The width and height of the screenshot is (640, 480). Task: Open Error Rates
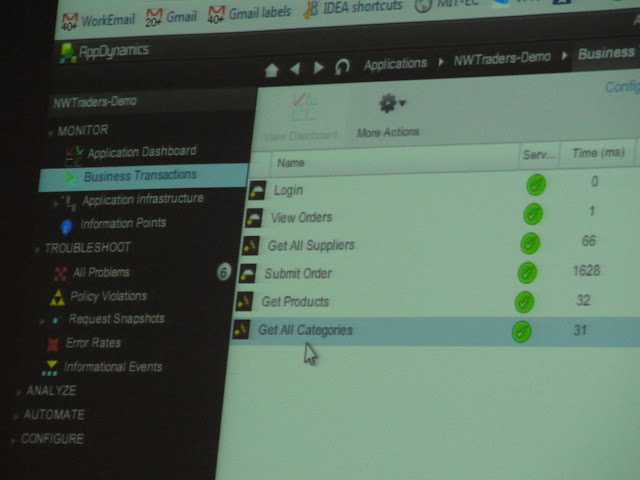pos(93,342)
